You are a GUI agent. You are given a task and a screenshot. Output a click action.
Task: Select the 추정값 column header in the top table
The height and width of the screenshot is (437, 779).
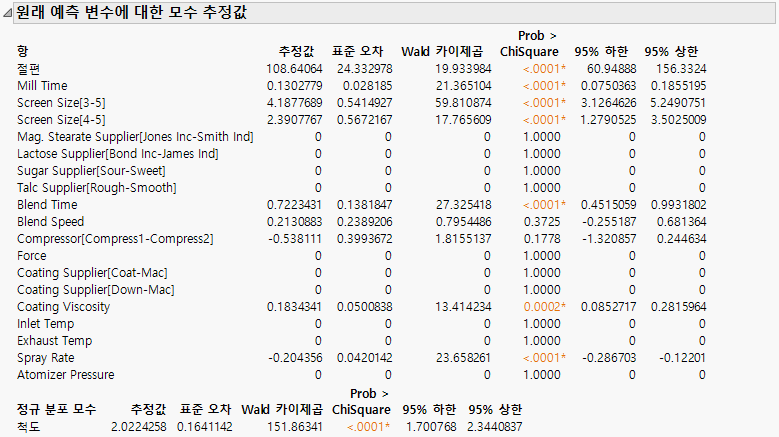tap(296, 51)
